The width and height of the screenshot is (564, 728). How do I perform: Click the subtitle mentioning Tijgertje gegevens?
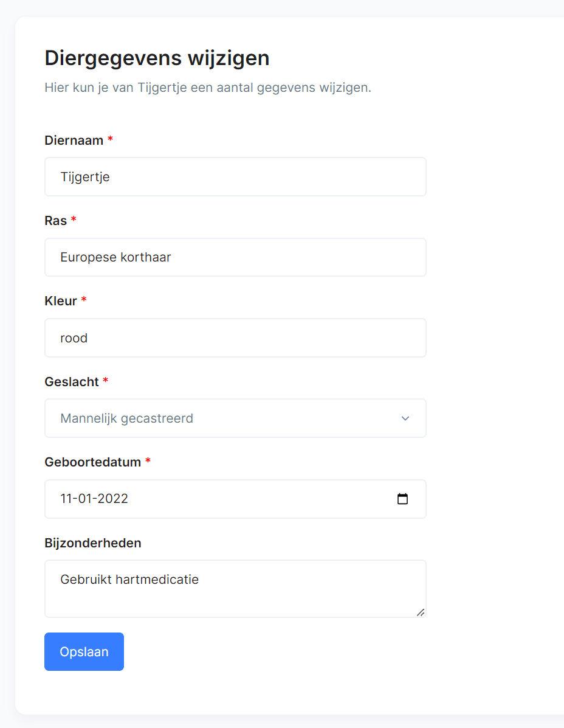[x=208, y=88]
